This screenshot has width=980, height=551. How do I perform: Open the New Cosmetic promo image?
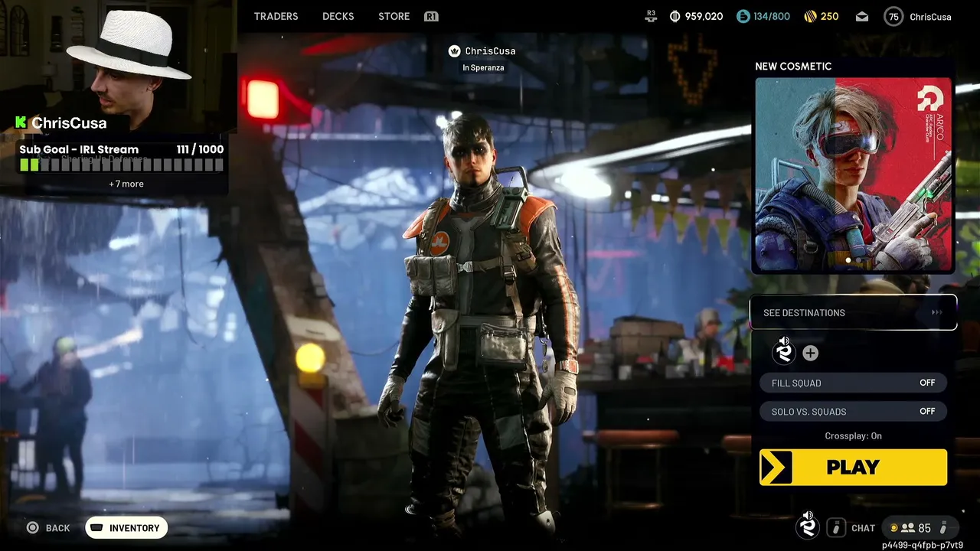click(854, 174)
